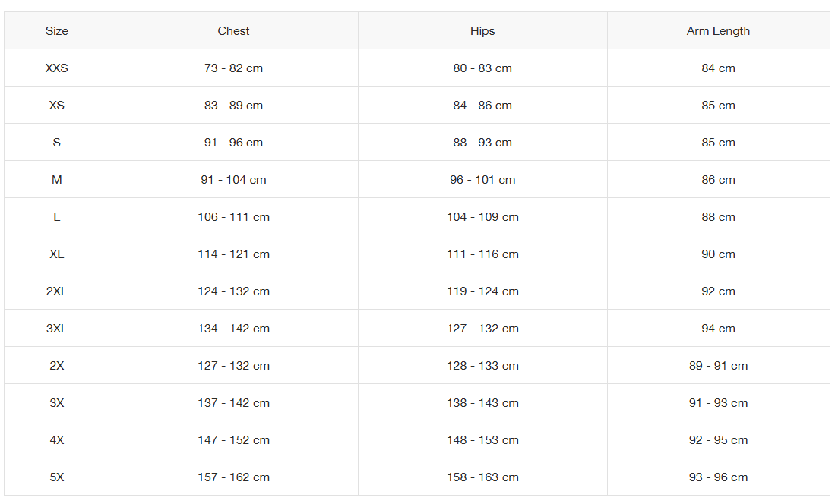The image size is (835, 504).
Task: Click the 5X size label
Action: pyautogui.click(x=56, y=477)
